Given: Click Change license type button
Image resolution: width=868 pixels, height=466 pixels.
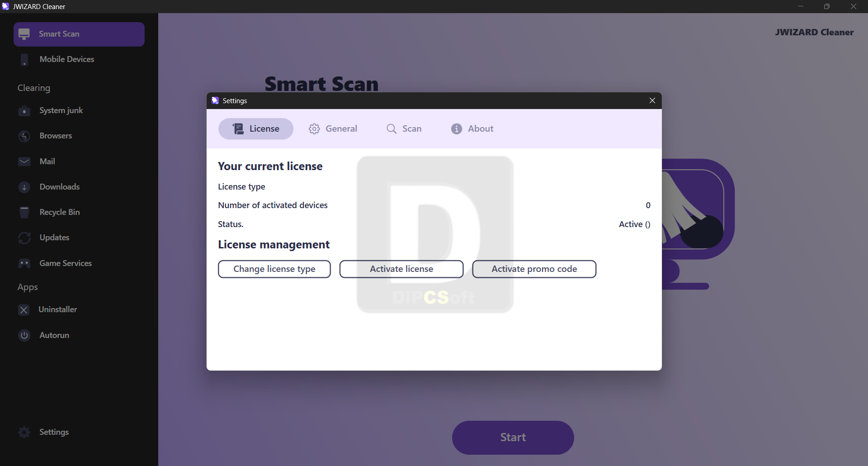Looking at the screenshot, I should pos(274,269).
